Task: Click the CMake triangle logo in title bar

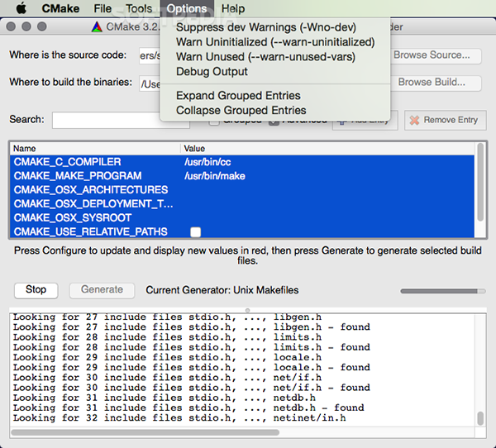Action: 97,27
